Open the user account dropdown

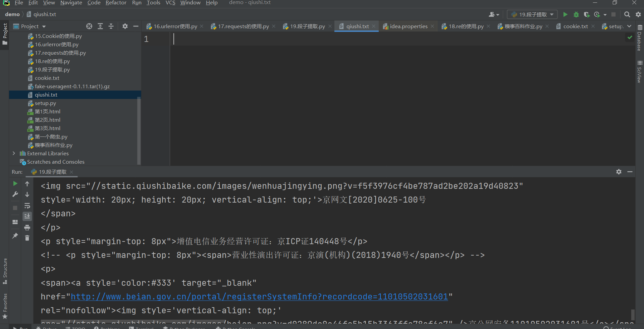coord(494,14)
